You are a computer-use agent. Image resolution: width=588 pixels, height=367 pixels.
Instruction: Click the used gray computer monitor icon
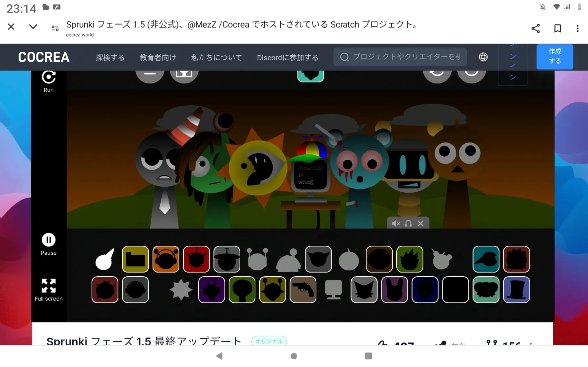coord(334,289)
